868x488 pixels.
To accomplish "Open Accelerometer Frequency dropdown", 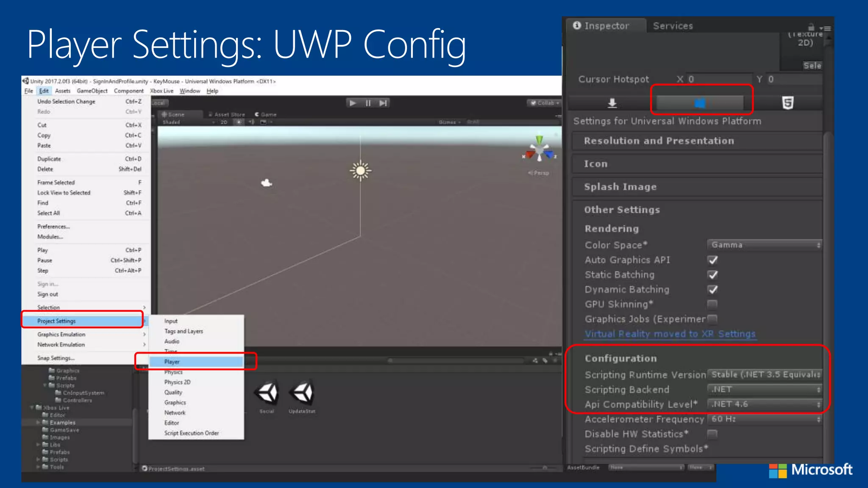I will tap(765, 419).
